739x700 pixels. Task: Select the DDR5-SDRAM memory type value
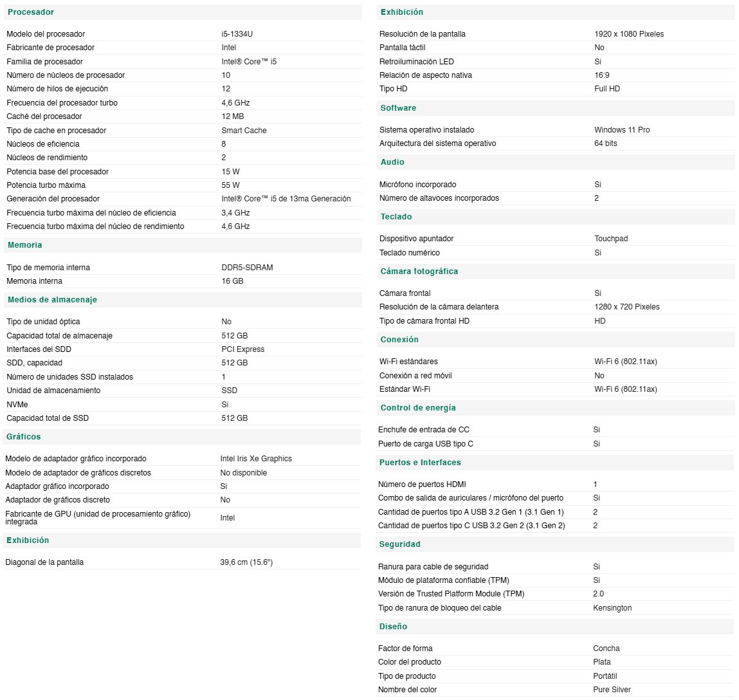(248, 268)
